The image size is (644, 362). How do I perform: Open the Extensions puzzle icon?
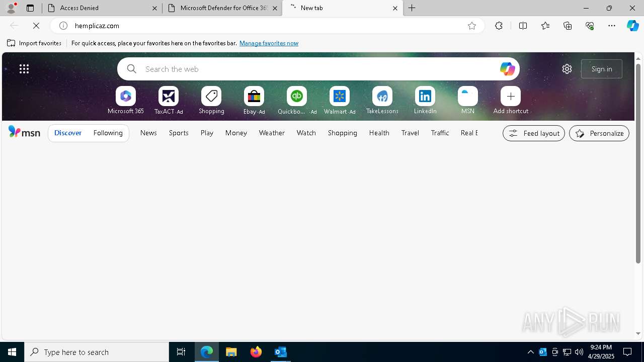pos(499,26)
